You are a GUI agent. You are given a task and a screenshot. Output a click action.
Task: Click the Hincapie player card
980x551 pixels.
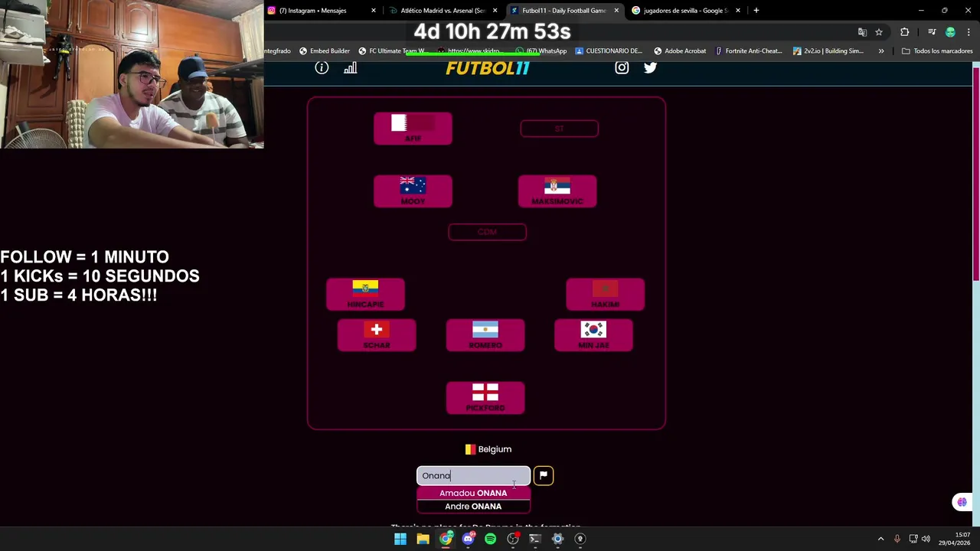pos(365,295)
